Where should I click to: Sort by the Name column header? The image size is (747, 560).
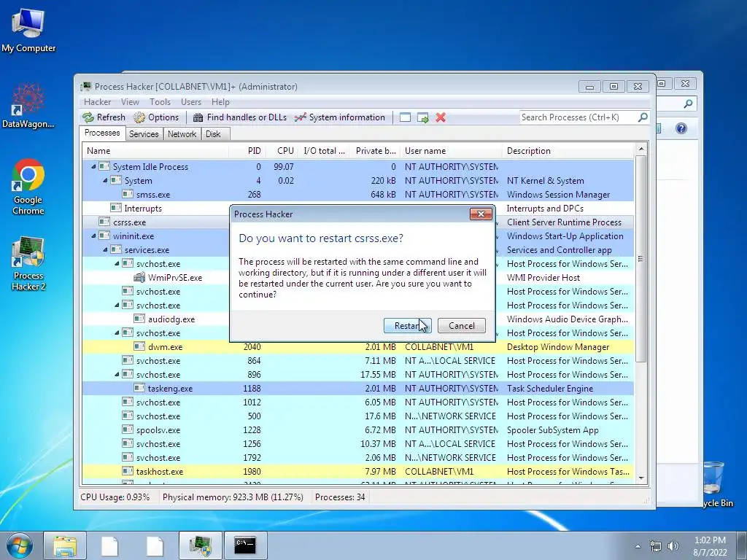155,151
